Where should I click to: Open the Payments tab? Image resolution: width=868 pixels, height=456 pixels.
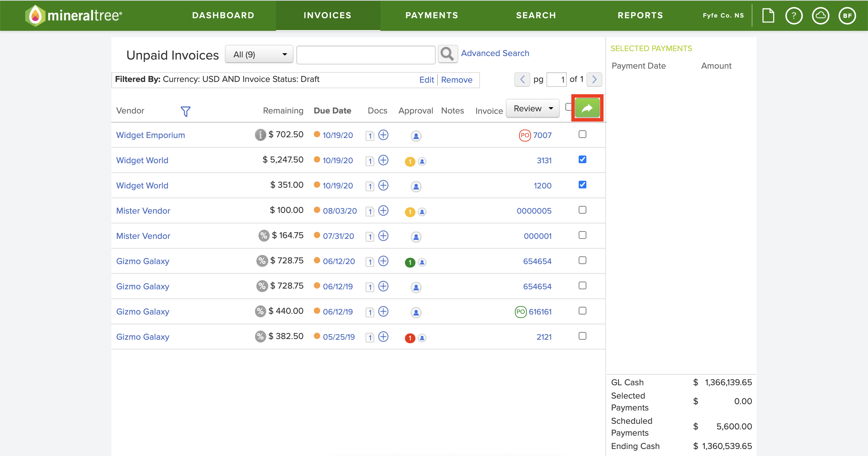432,15
